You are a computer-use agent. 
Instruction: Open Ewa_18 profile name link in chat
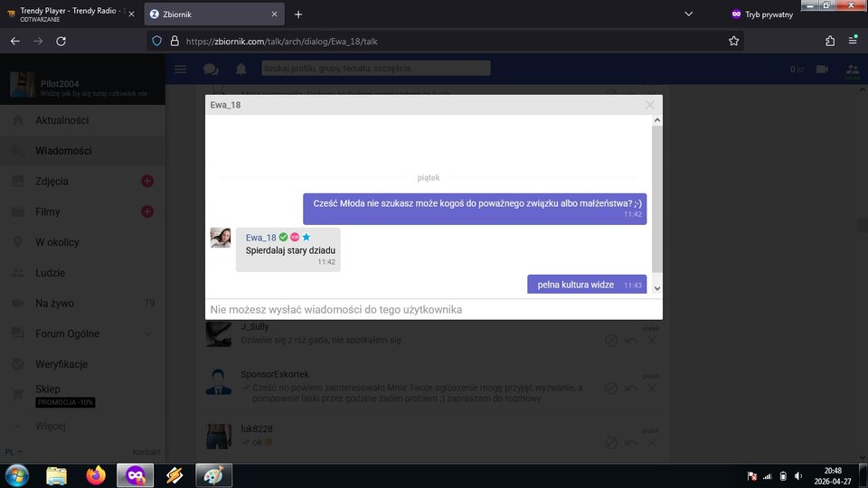(260, 238)
